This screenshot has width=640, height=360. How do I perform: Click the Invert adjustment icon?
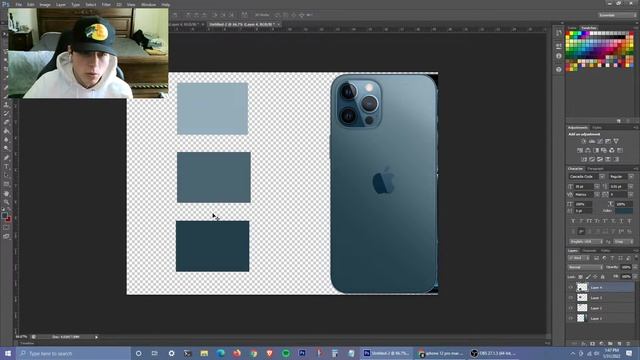click(584, 159)
